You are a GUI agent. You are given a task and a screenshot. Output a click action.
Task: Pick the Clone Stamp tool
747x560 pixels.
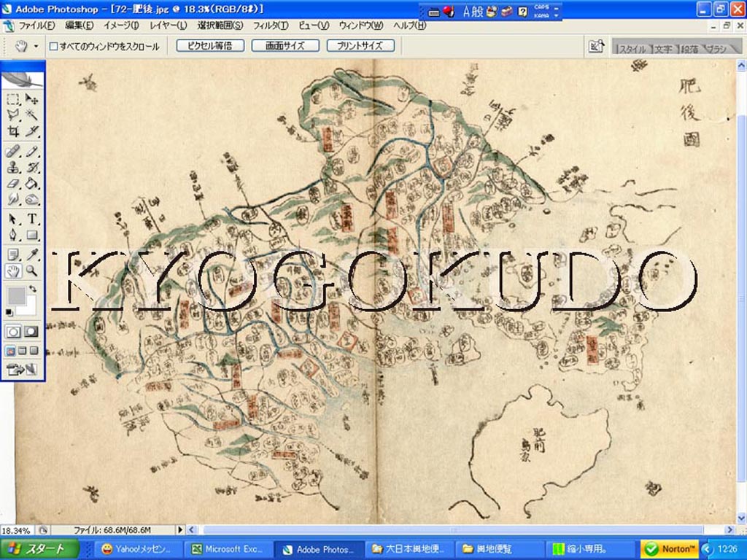tap(13, 168)
